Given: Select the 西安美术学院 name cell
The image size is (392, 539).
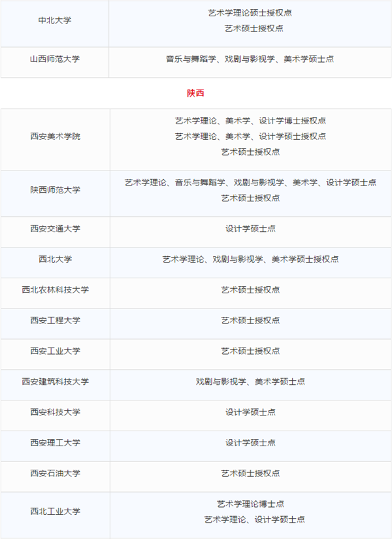Looking at the screenshot, I should [x=55, y=136].
